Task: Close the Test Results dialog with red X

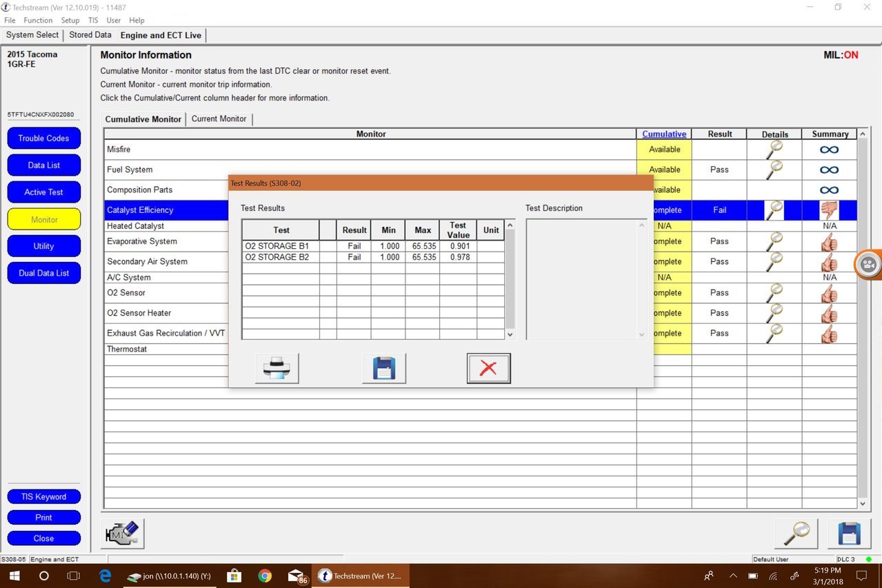Action: point(488,368)
